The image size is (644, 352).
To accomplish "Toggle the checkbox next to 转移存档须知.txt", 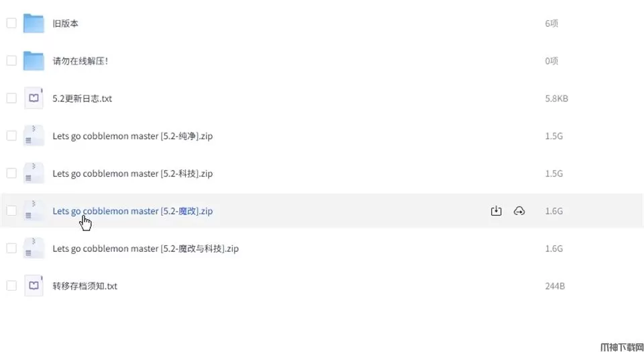I will pos(11,286).
